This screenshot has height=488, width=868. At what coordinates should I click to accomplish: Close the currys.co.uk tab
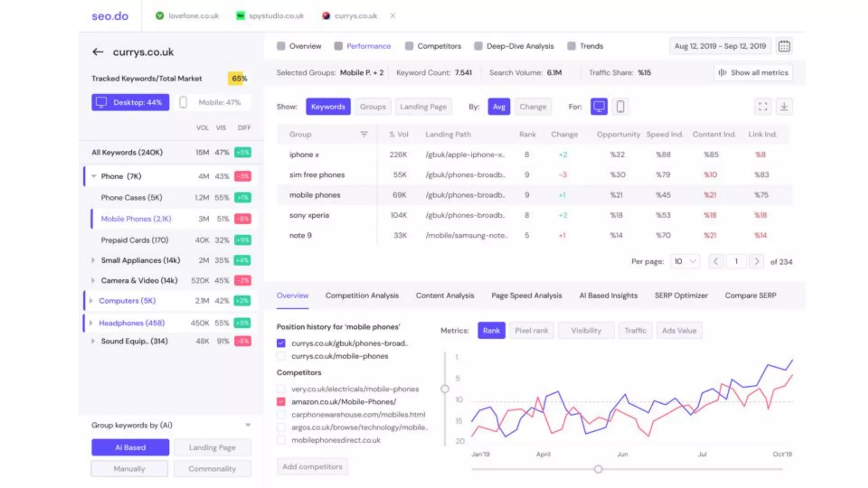tap(392, 16)
